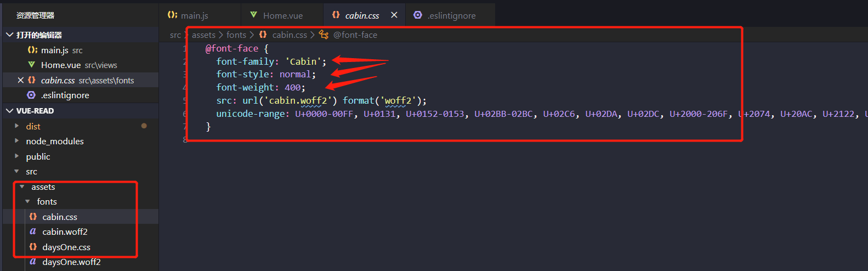868x271 pixels.
Task: Click the CSS braces icon beside daysOne.css
Action: pyautogui.click(x=33, y=247)
